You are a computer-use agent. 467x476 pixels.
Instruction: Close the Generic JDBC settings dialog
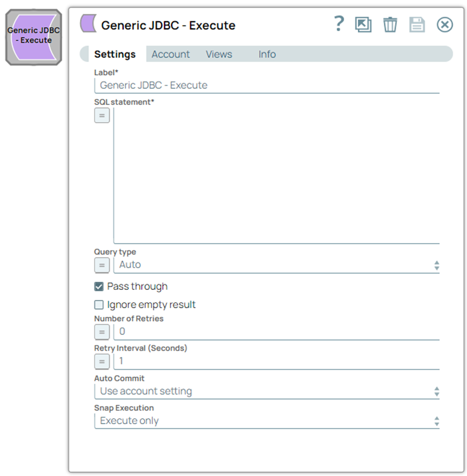(x=445, y=24)
